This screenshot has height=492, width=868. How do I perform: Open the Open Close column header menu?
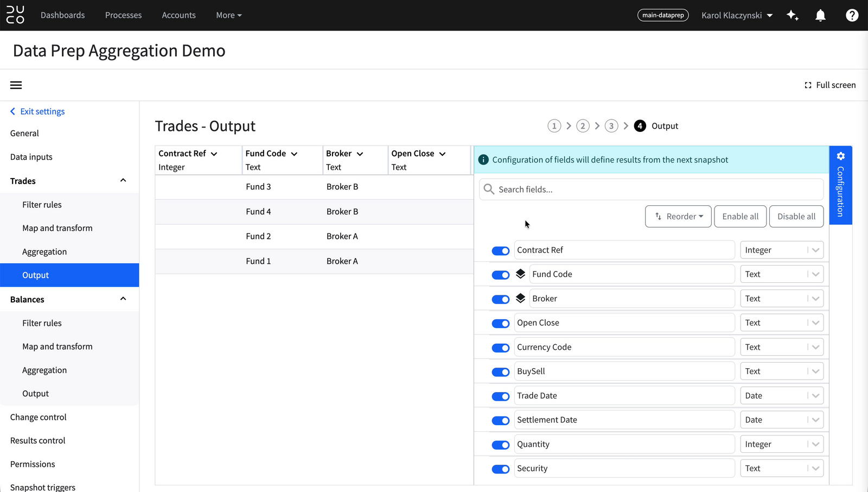coord(442,154)
